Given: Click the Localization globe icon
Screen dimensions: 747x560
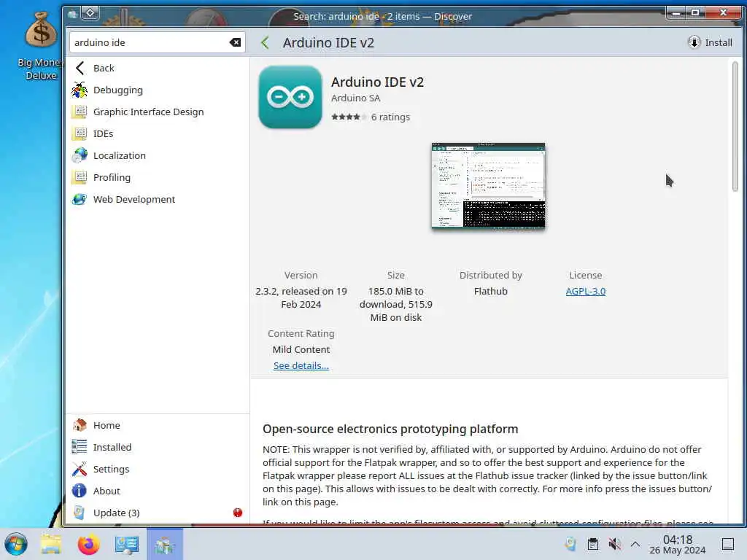Looking at the screenshot, I should click(80, 155).
